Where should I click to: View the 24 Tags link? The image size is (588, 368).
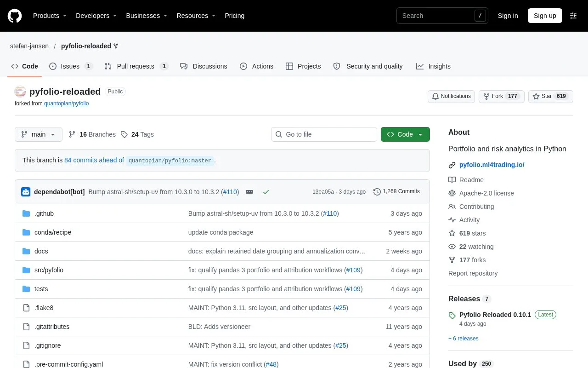(137, 134)
